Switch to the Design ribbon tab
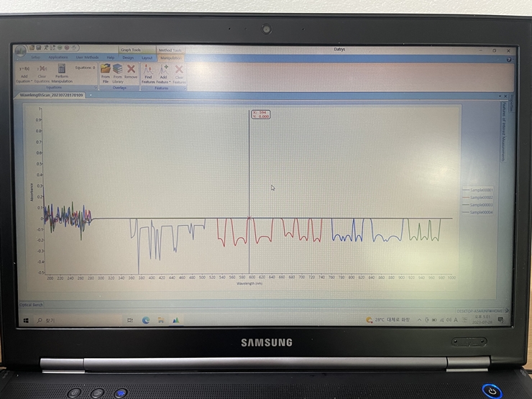The width and height of the screenshot is (532, 399). [x=128, y=58]
